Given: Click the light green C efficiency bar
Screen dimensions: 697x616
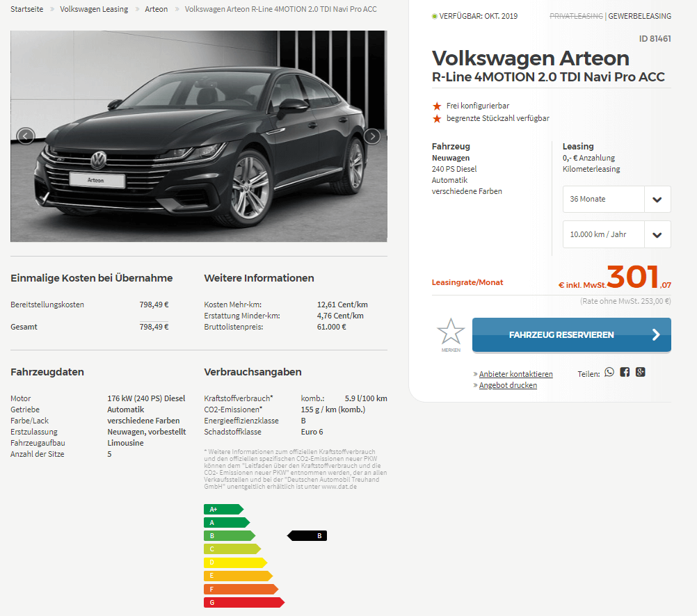Looking at the screenshot, I should click(x=232, y=549).
